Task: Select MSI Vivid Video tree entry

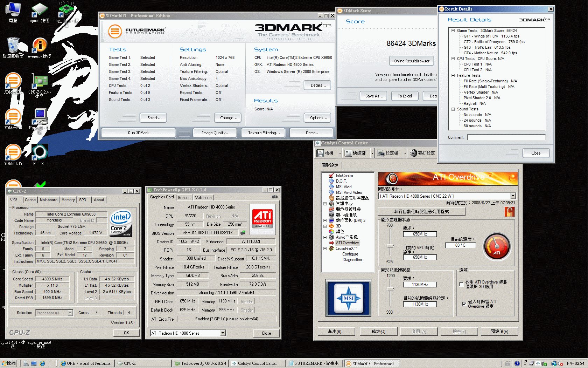Action: (x=349, y=192)
